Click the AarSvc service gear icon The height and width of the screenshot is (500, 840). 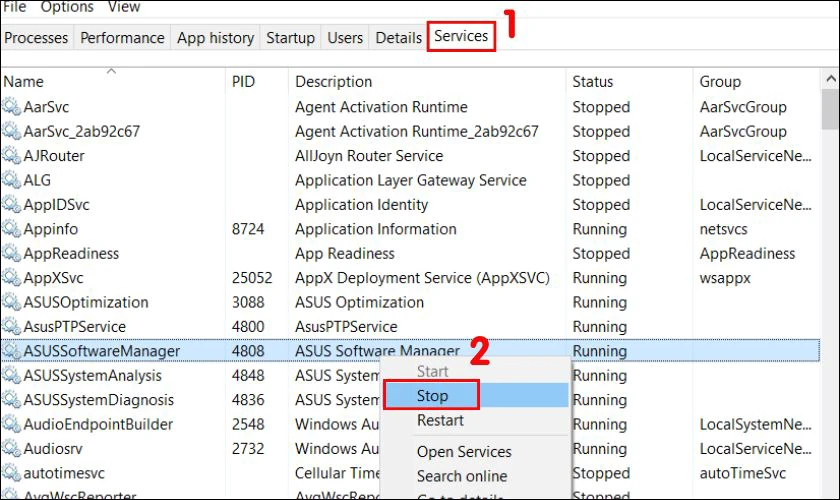tap(11, 107)
